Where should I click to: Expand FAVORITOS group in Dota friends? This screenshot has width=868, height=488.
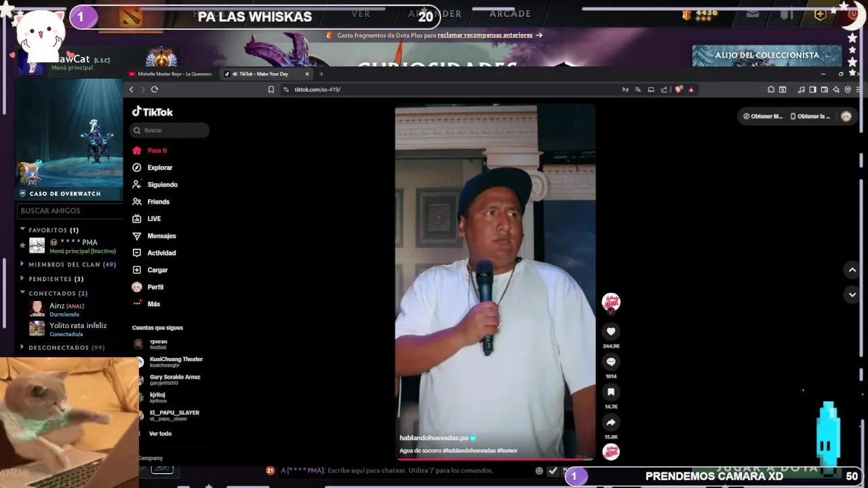click(50, 230)
